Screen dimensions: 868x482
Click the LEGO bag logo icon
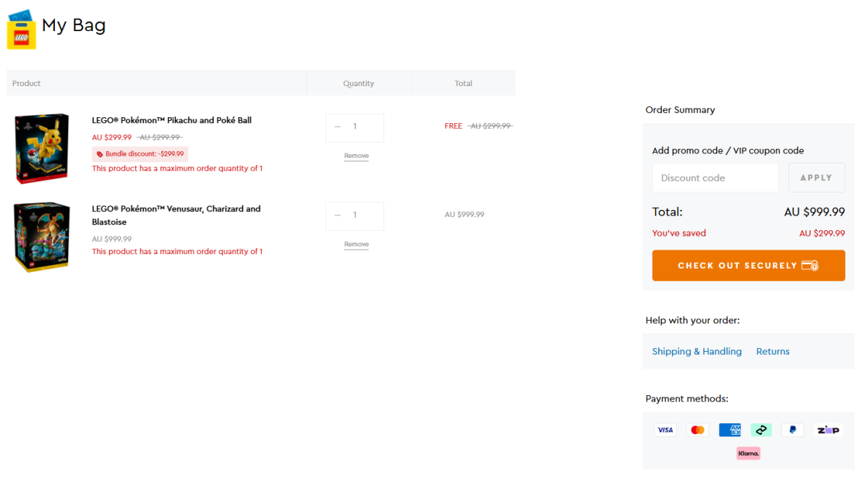pyautogui.click(x=21, y=30)
